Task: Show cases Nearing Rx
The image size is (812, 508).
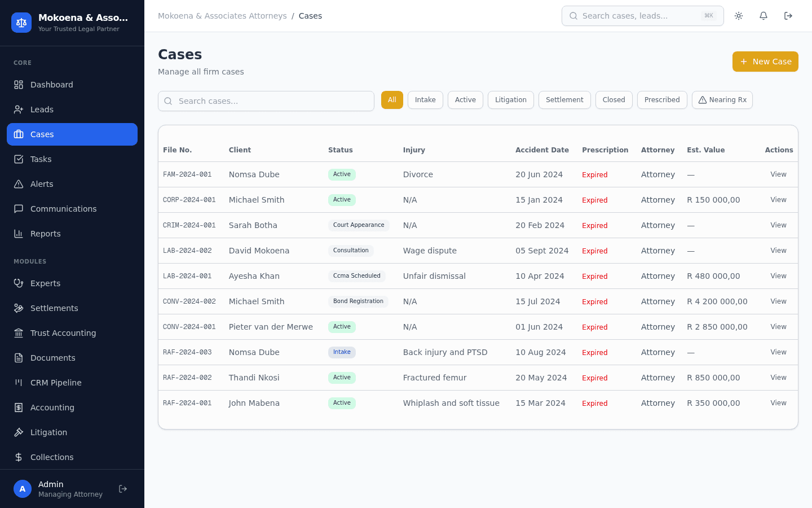Action: (x=722, y=100)
